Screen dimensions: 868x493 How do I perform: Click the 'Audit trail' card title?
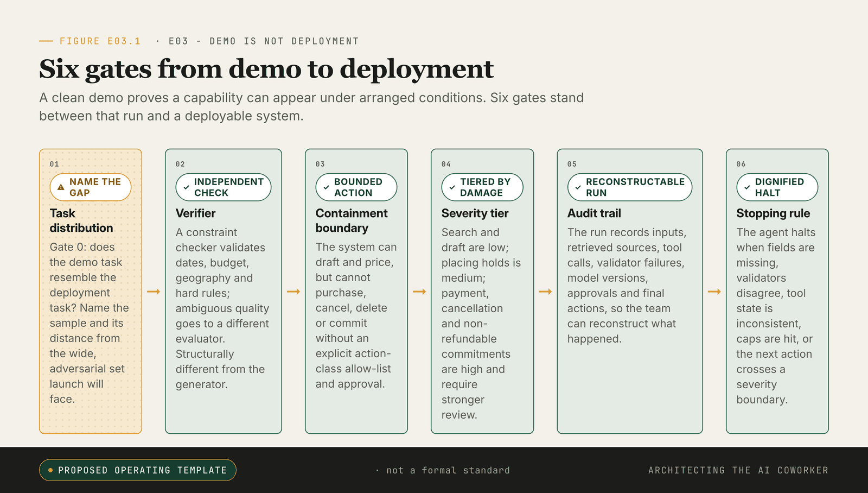pyautogui.click(x=595, y=213)
